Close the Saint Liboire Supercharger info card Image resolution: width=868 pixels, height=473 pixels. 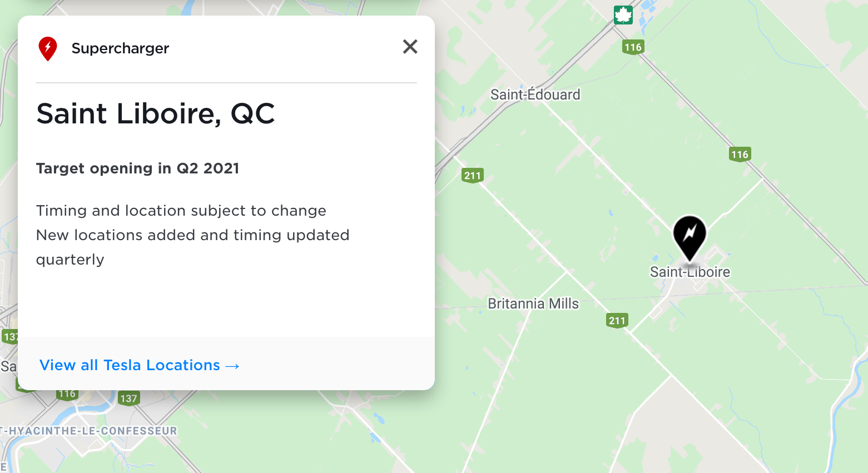(410, 47)
